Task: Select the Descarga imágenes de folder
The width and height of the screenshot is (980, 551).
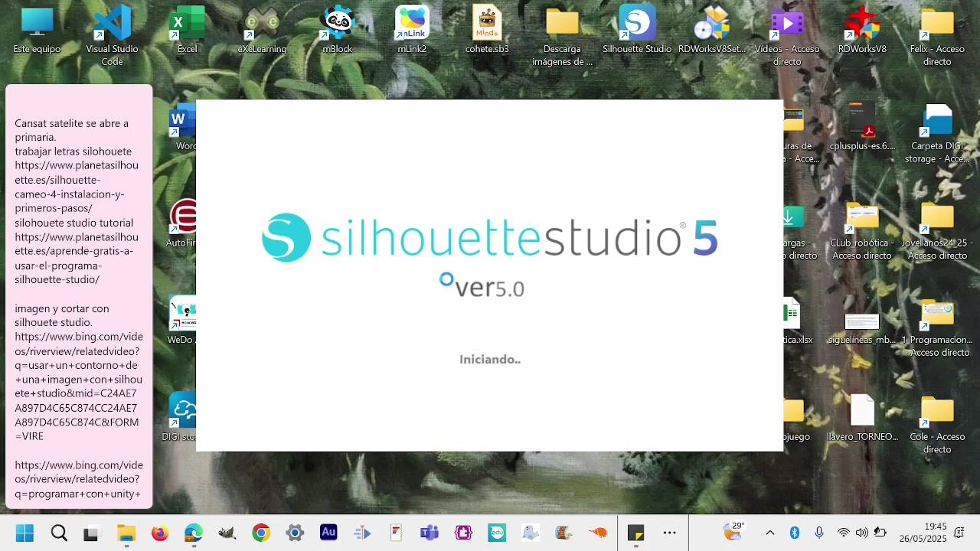Action: tap(562, 36)
